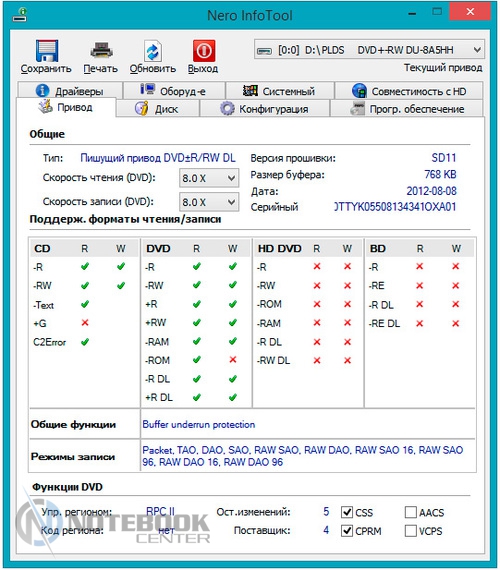Viewport: 500px width, 570px height.
Task: Click the Сохранить floppy disk icon
Action: click(47, 51)
